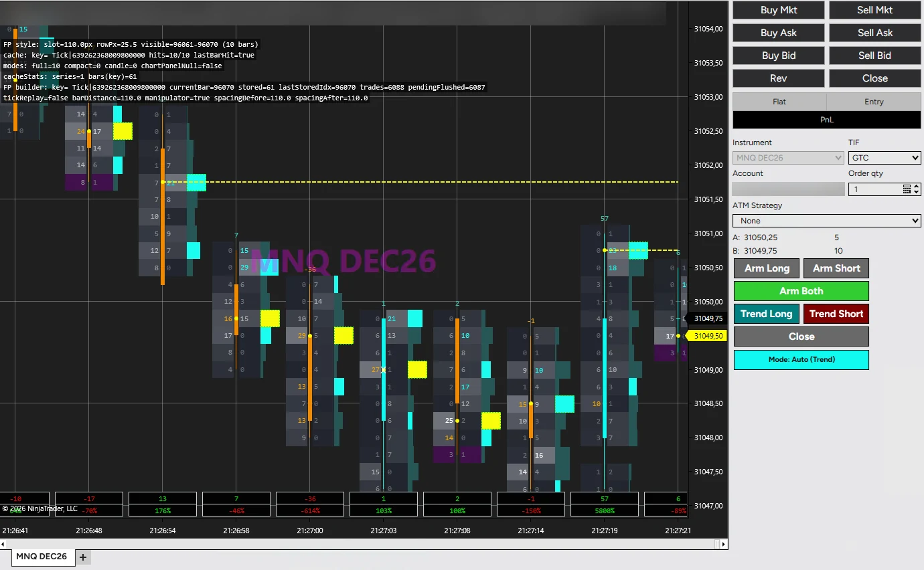Click the Entry price cell
Screen dimensions: 924x570
tap(874, 102)
